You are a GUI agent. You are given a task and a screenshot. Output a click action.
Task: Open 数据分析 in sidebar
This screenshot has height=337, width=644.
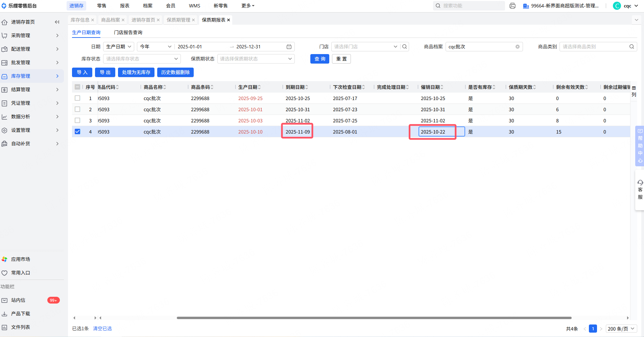[32, 117]
